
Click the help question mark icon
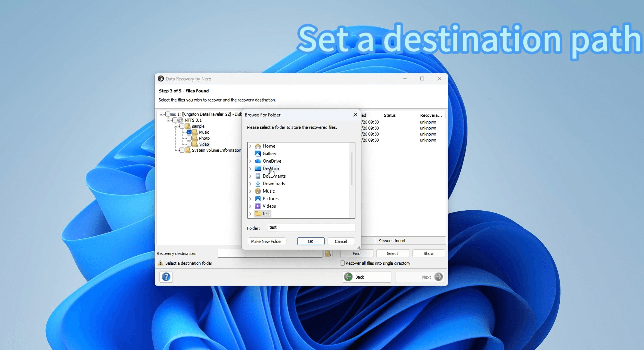tap(166, 277)
